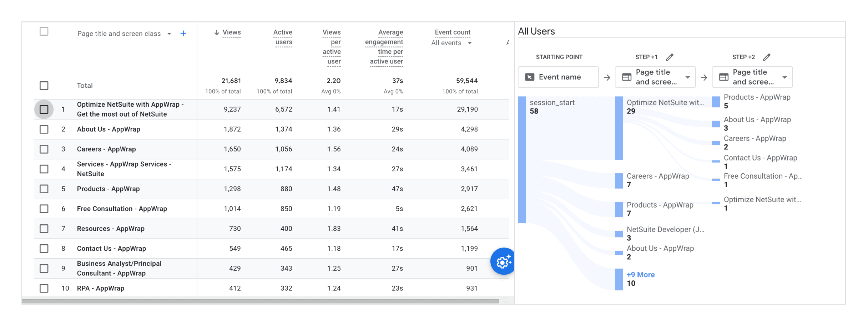Click the horizontal scrollbar under the table
The image size is (868, 326).
[x=261, y=301]
